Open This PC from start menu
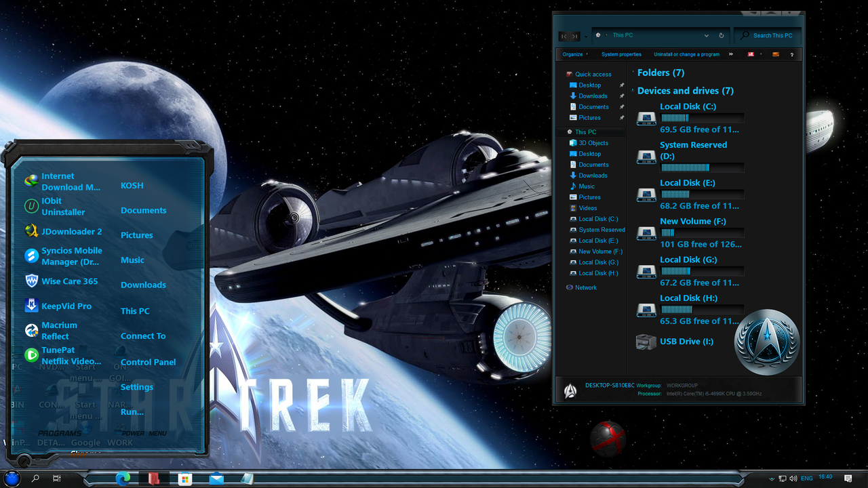The width and height of the screenshot is (868, 488). tap(135, 311)
